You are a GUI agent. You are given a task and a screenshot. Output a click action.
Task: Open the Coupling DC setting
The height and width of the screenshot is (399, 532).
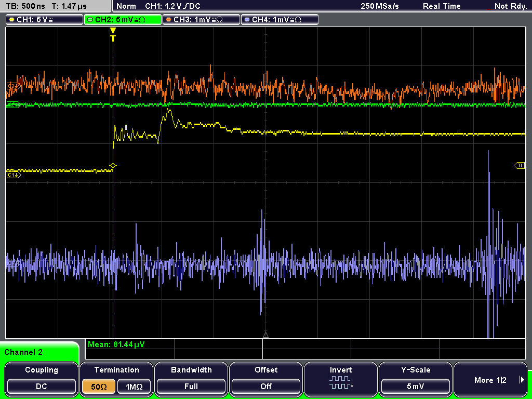click(x=42, y=379)
